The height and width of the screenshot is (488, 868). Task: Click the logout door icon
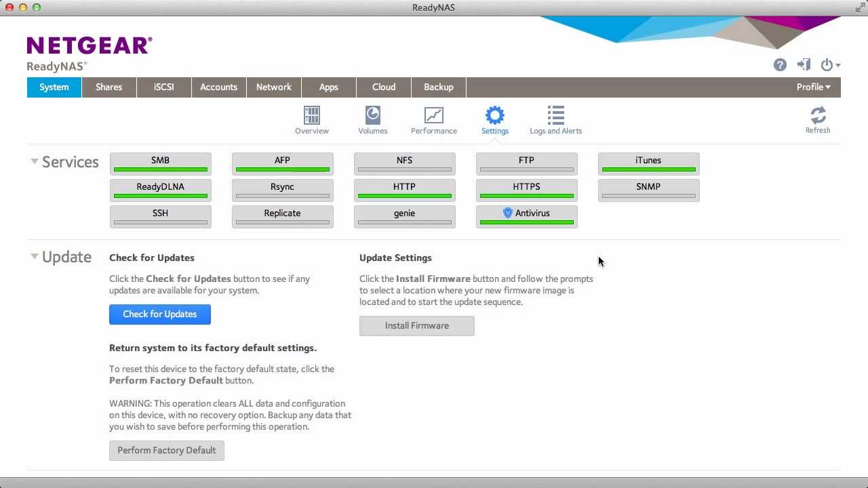804,65
